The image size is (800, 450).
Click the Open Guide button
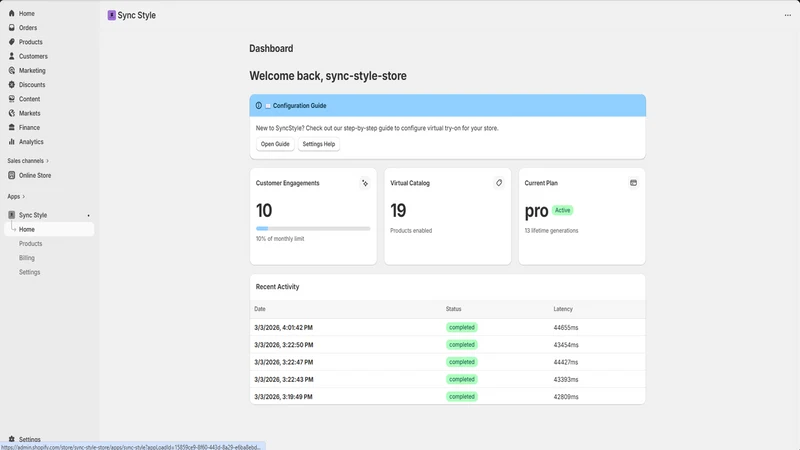pos(275,144)
